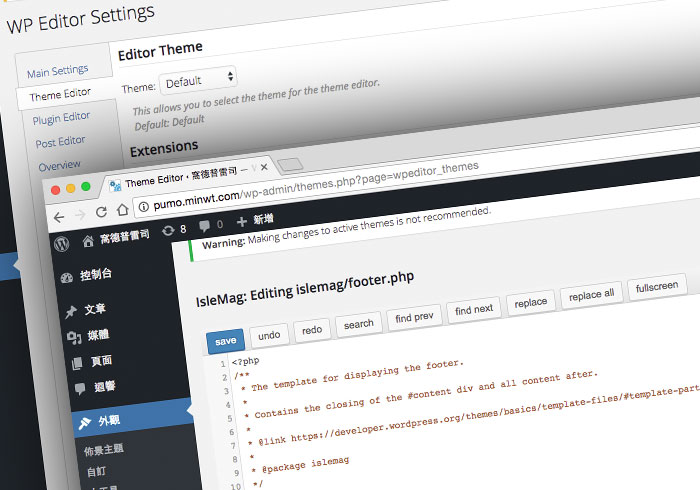
Task: Click the macOS green zoom window button
Action: [x=86, y=187]
